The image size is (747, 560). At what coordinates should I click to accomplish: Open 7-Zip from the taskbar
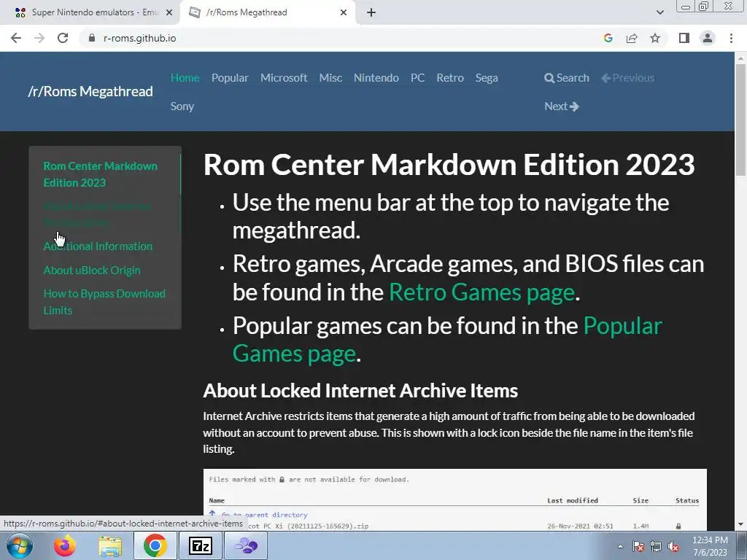click(x=200, y=545)
